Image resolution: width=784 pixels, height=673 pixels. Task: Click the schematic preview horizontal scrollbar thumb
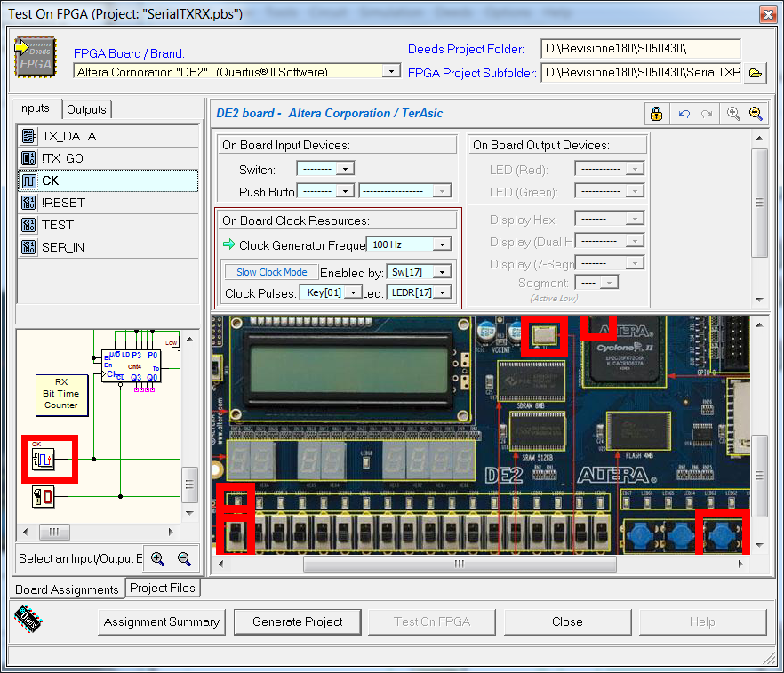(54, 532)
